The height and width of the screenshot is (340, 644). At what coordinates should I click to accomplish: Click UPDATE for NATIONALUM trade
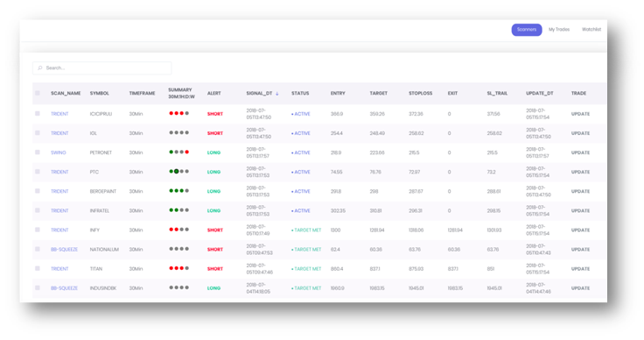click(x=580, y=250)
